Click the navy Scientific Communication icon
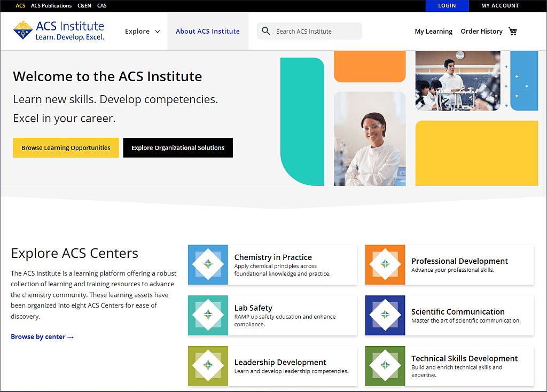 pos(385,315)
